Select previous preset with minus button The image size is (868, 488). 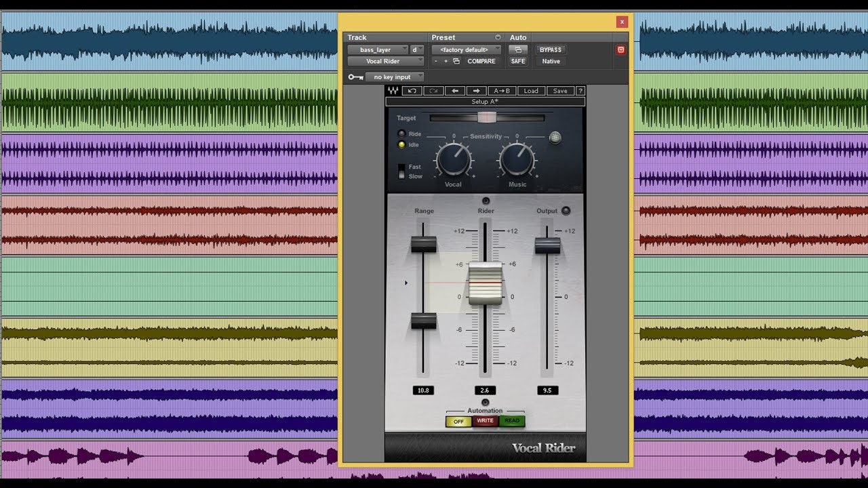(x=436, y=61)
